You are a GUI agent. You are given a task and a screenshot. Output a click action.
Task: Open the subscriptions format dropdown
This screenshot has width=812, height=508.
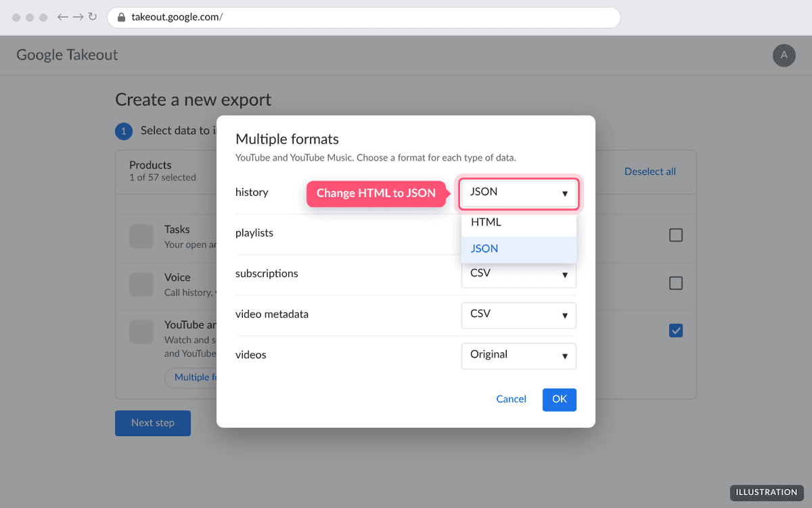[x=519, y=275]
